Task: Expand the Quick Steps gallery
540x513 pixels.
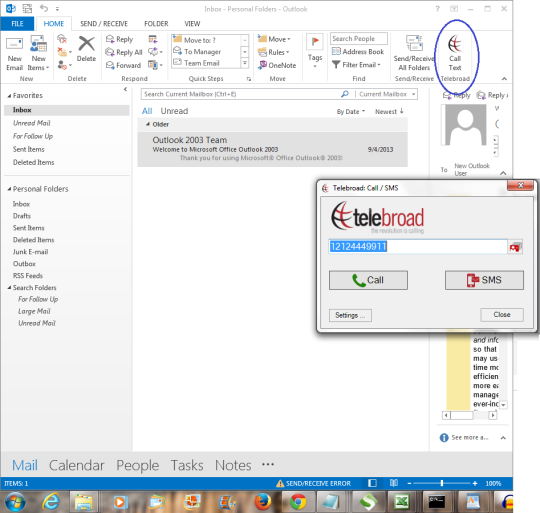Action: pyautogui.click(x=245, y=63)
